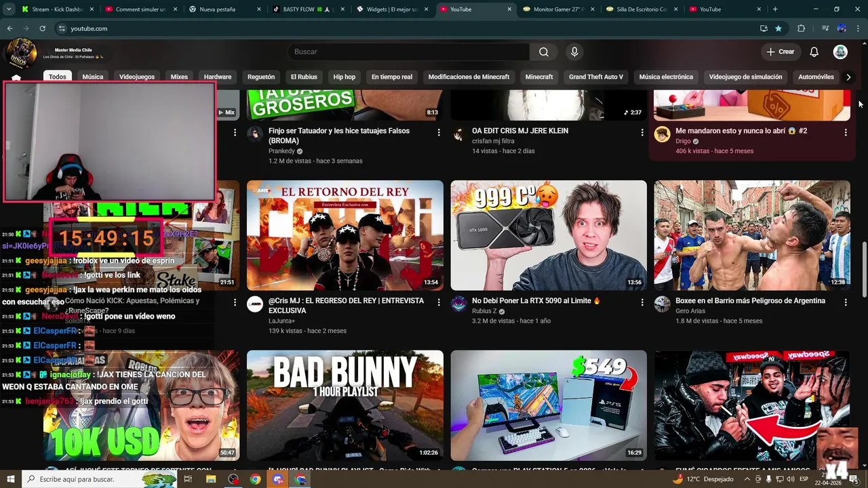Open Chrome three-dot menu
Screen dimensions: 868x488
coord(859,28)
